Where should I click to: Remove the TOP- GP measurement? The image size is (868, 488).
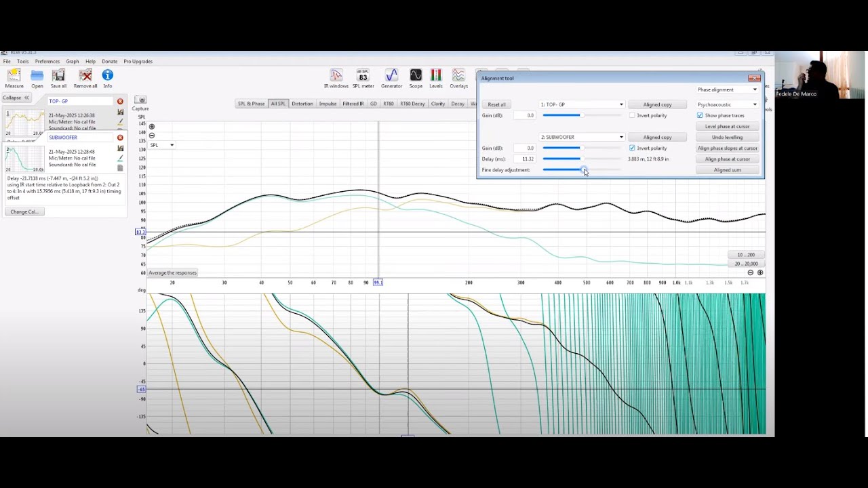[120, 101]
